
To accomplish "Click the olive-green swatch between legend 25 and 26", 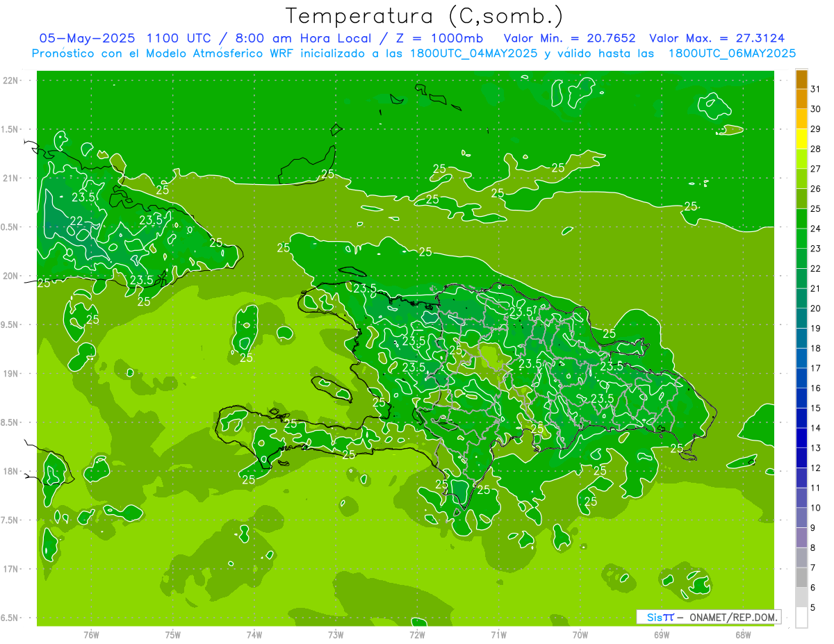I will pyautogui.click(x=801, y=199).
